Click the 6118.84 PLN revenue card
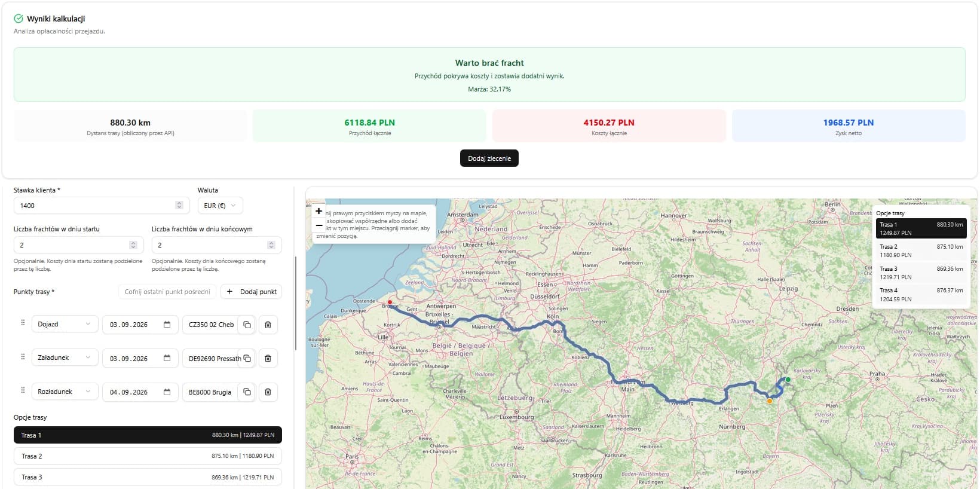980x489 pixels. [370, 126]
